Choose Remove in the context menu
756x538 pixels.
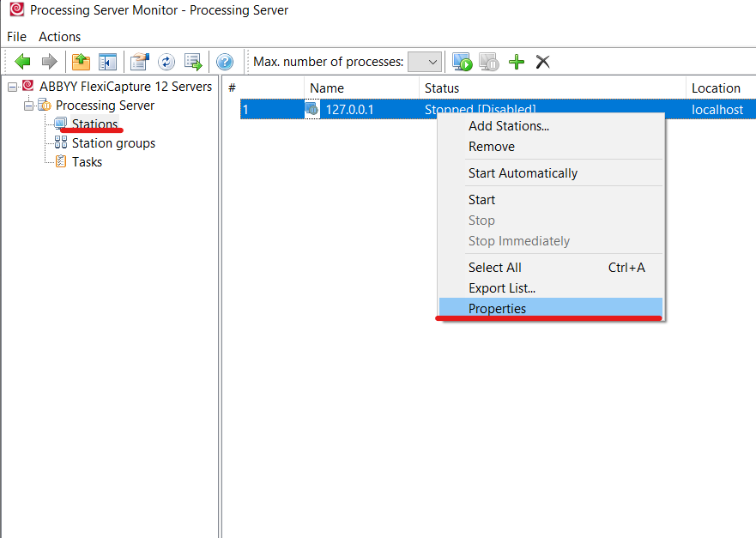pos(550,147)
